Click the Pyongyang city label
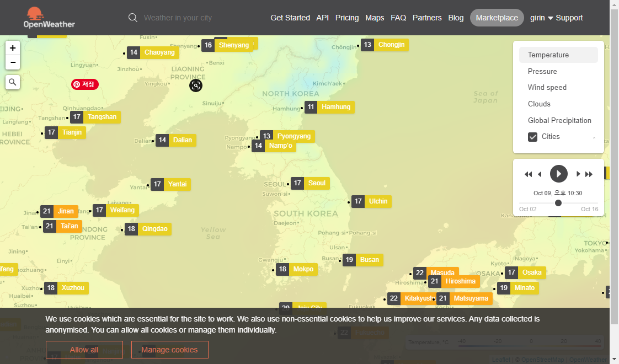Screen dimensions: 619x364 point(294,136)
